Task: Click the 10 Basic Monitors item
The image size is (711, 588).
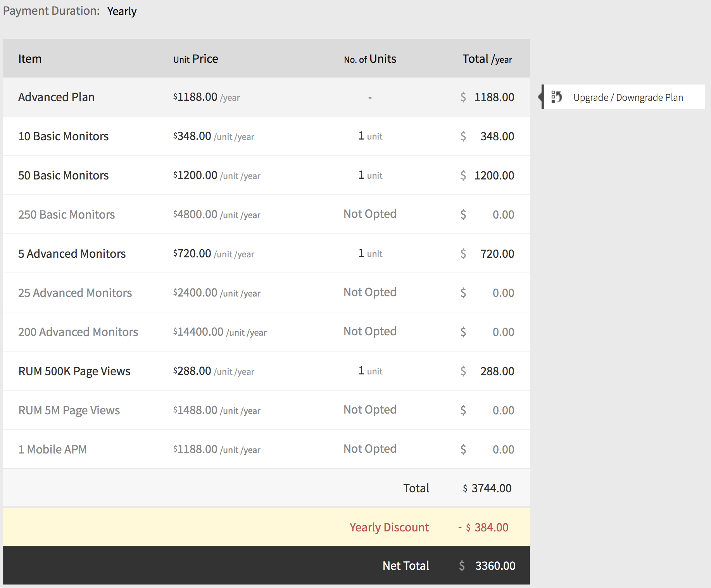Action: [63, 136]
